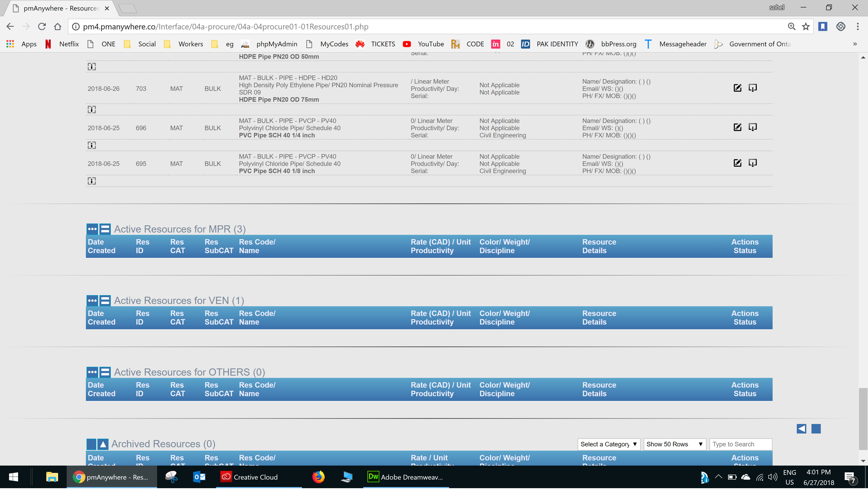Click ellipsis icon beside Active Resources for VEN
This screenshot has height=504, width=868.
[92, 300]
